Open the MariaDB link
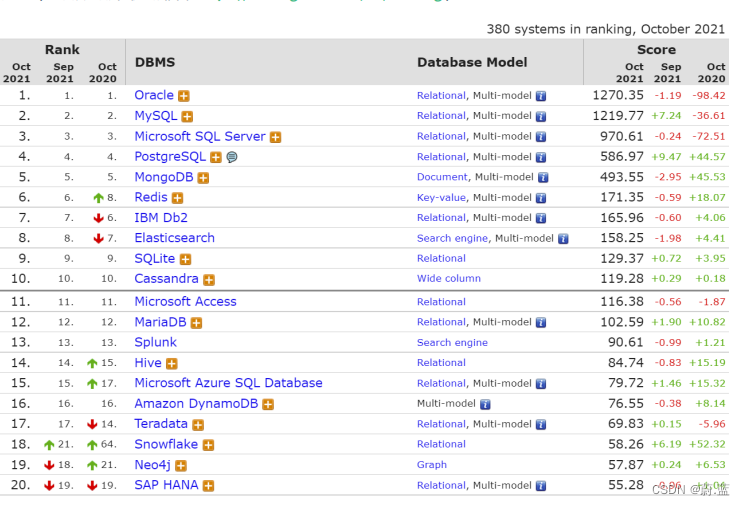745x505 pixels. click(x=161, y=322)
